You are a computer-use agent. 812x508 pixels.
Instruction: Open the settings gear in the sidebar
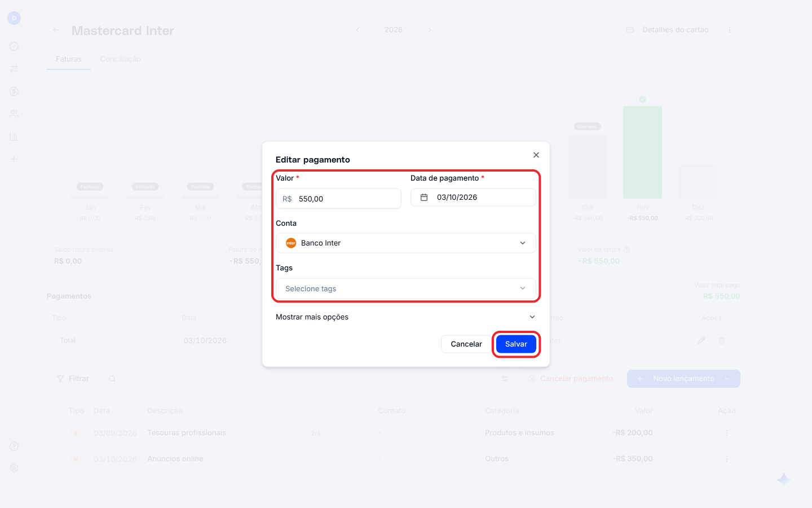14,468
